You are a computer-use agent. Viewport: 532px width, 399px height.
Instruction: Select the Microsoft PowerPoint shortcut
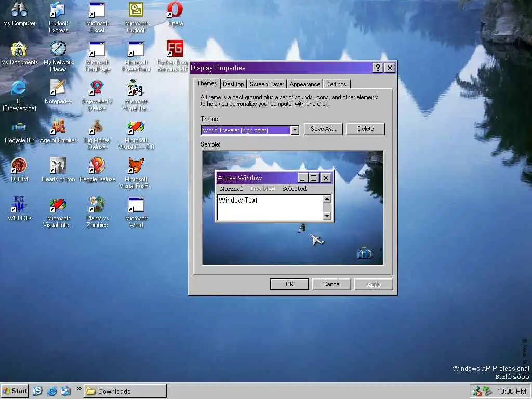click(x=136, y=57)
